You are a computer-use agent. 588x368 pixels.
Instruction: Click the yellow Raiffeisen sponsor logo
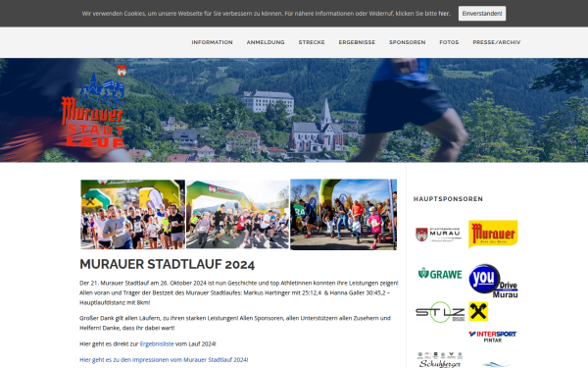tap(478, 311)
